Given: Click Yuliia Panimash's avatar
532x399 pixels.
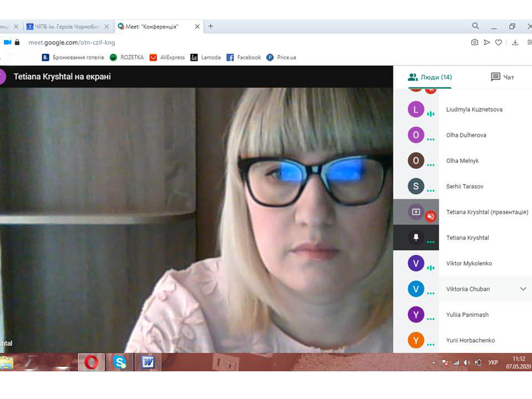Looking at the screenshot, I should [416, 315].
